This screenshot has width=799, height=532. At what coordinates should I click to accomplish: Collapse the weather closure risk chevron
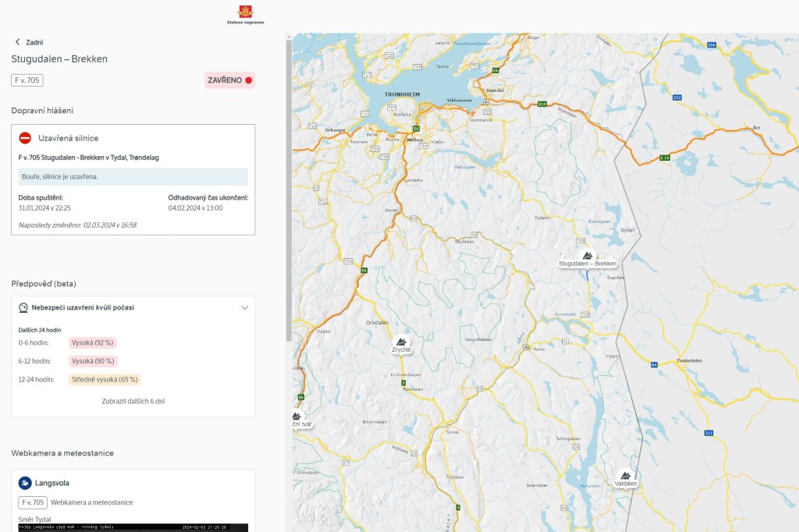pos(244,307)
